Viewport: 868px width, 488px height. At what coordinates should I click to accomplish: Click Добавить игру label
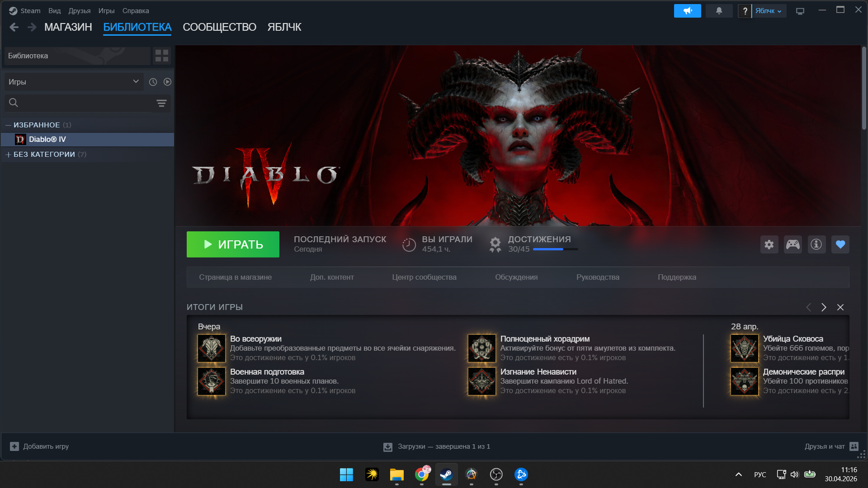coord(46,446)
